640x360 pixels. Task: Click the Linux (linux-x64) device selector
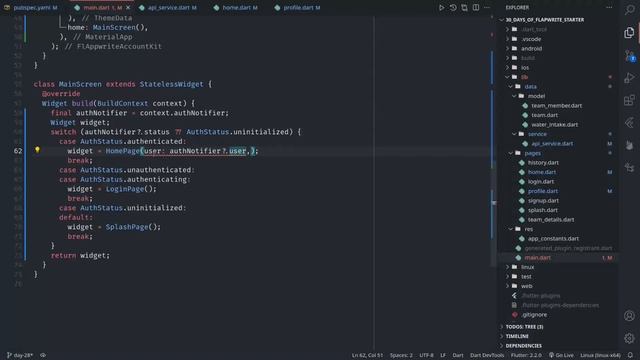tap(600, 355)
